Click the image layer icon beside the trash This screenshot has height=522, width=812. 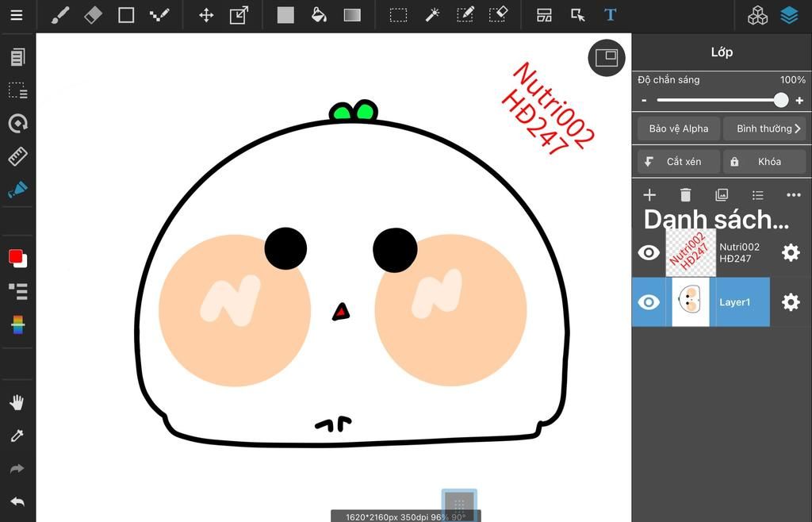tap(722, 194)
